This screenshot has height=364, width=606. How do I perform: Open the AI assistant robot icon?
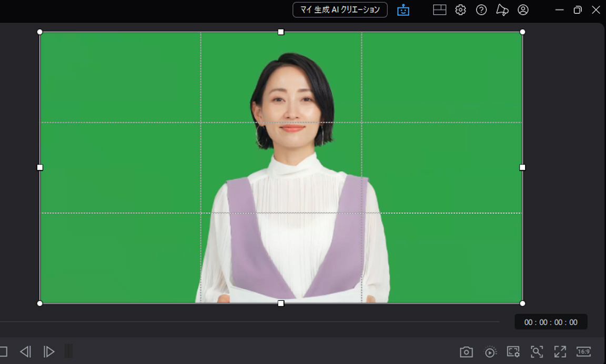click(x=403, y=9)
